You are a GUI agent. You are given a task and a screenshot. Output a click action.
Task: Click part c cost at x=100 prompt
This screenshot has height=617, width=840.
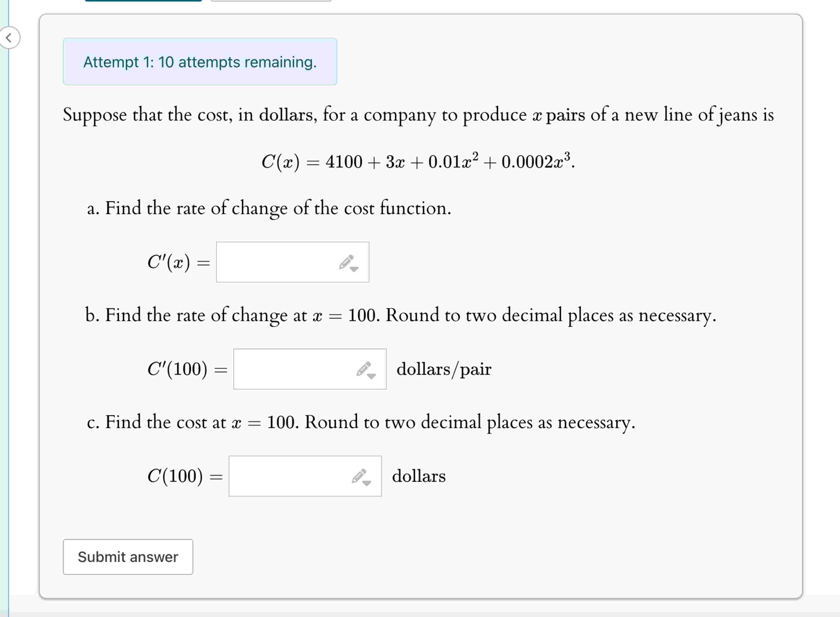tap(361, 422)
